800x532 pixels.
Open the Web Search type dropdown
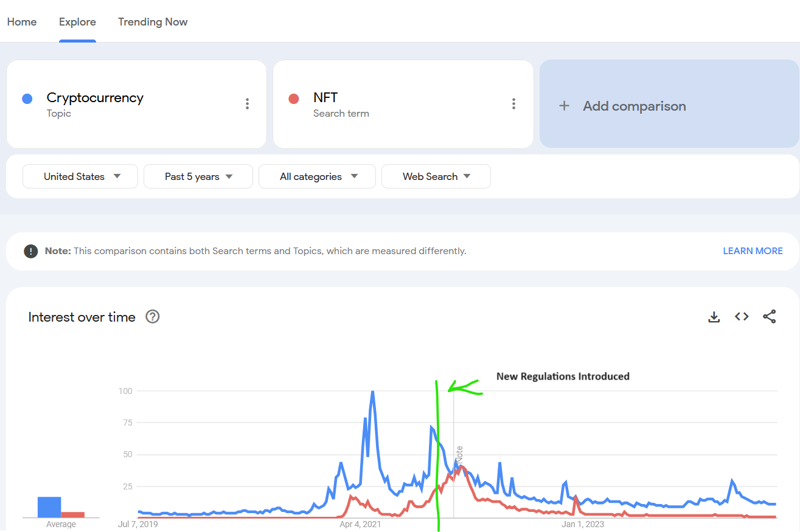click(436, 176)
